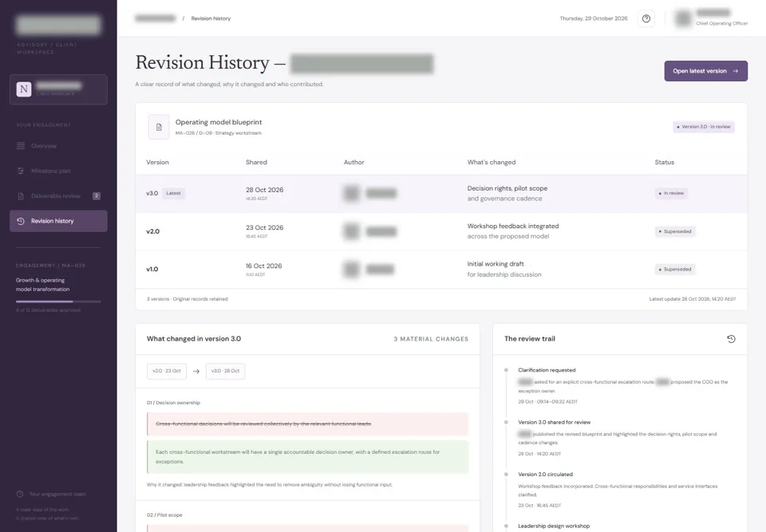Viewport: 766px width, 532px height.
Task: Click the Status column header
Action: [x=665, y=162]
